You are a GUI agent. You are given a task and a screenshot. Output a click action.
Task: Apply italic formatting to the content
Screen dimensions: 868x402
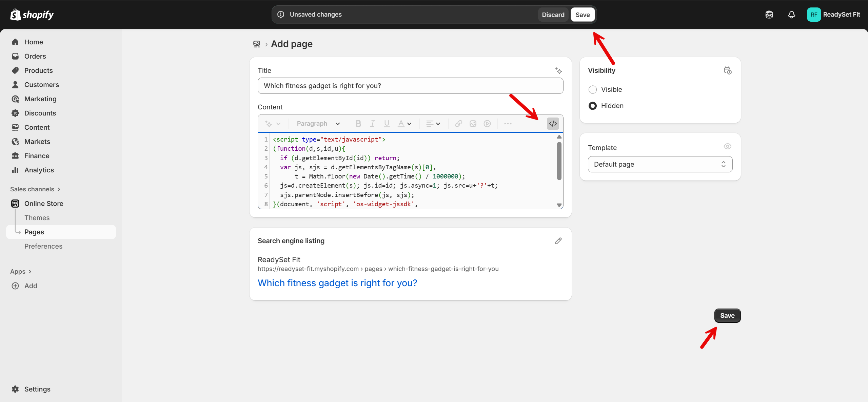coord(372,123)
